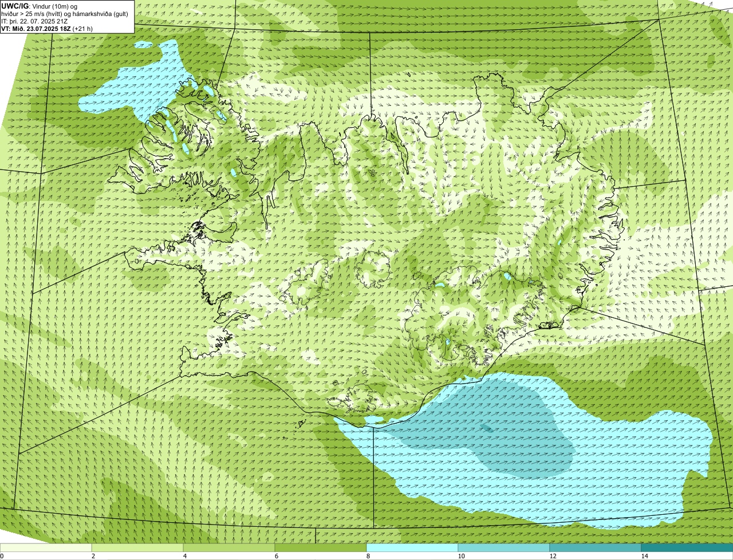Click the '12' tick label on the color scale
Screen dimensions: 733x560
point(552,556)
